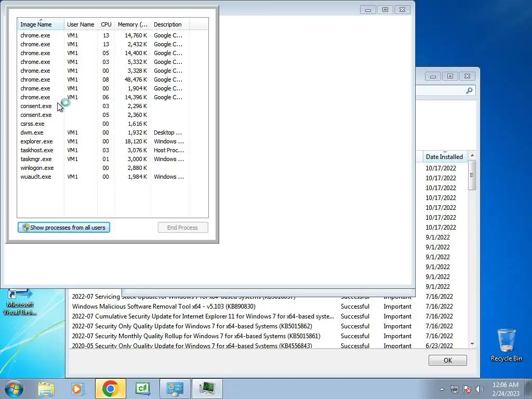This screenshot has height=399, width=532.
Task: Open the volume speaker tray icon
Action: (480, 389)
